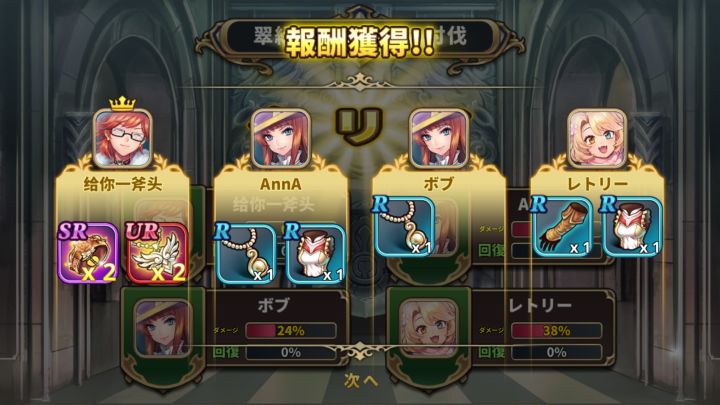Tap the gold crown above the top player
720x405 pixels.
pyautogui.click(x=122, y=104)
